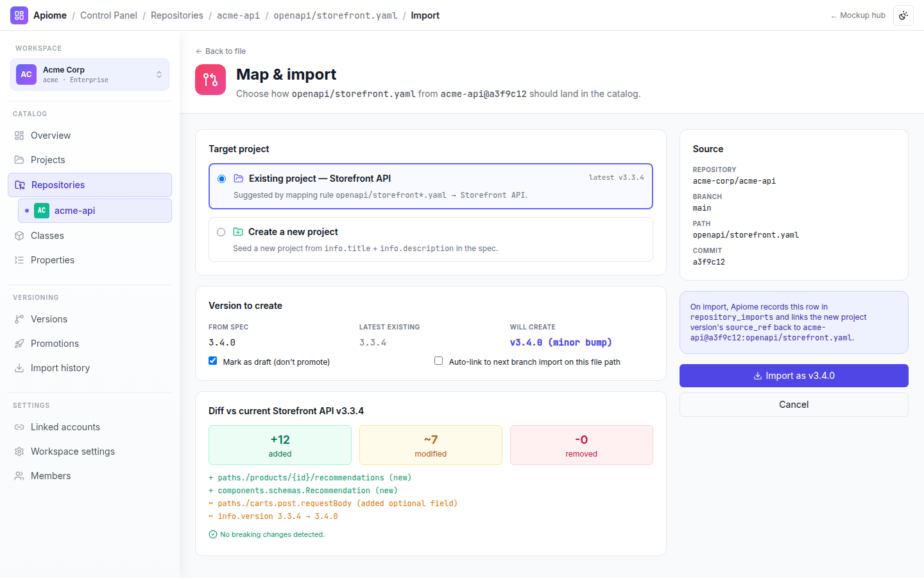The height and width of the screenshot is (578, 924).
Task: Click the Workspace settings gear icon
Action: point(19,451)
